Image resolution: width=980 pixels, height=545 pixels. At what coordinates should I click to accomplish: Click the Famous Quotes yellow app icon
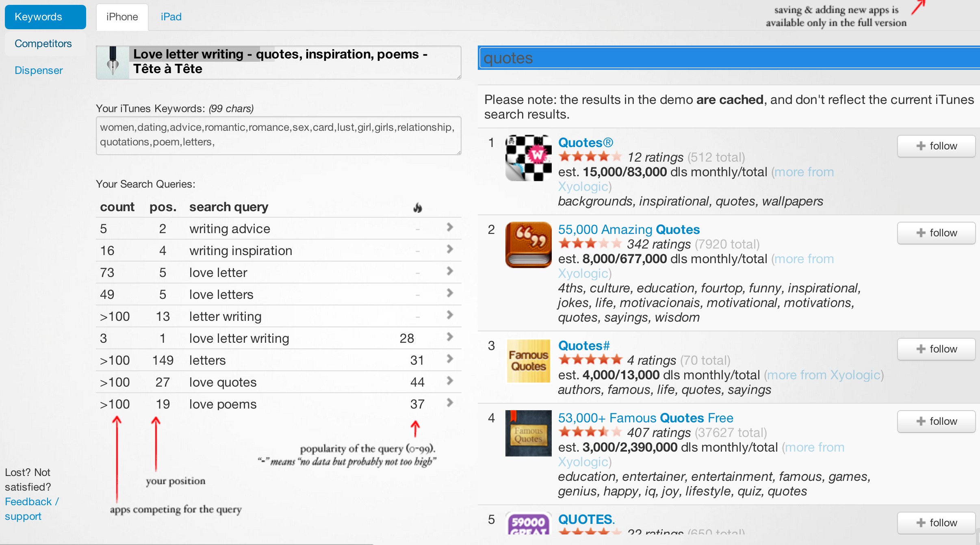pos(528,361)
